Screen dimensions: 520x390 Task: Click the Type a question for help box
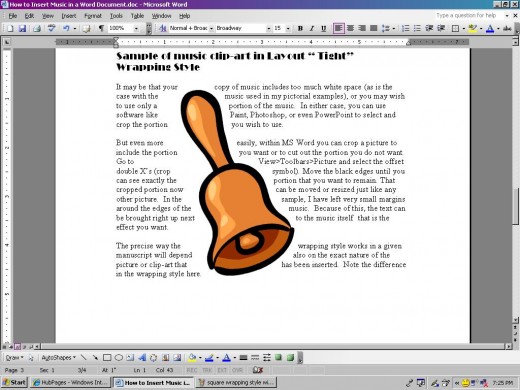pos(469,15)
